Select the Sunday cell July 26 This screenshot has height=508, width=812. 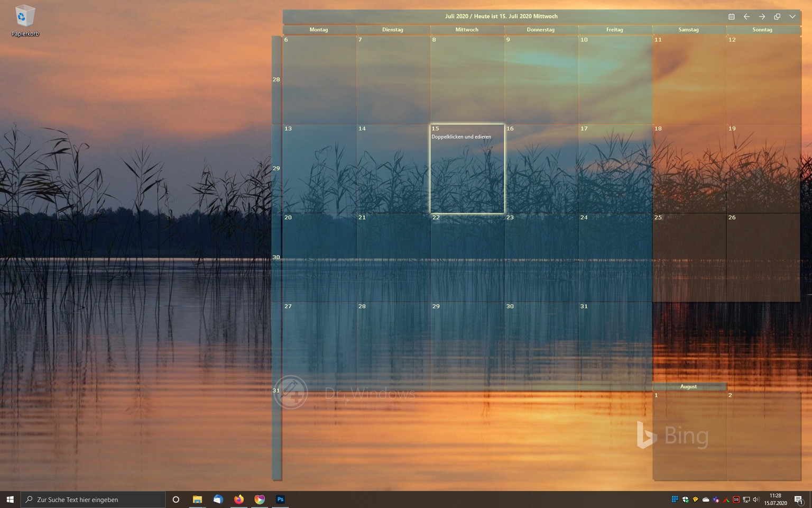tap(763, 258)
